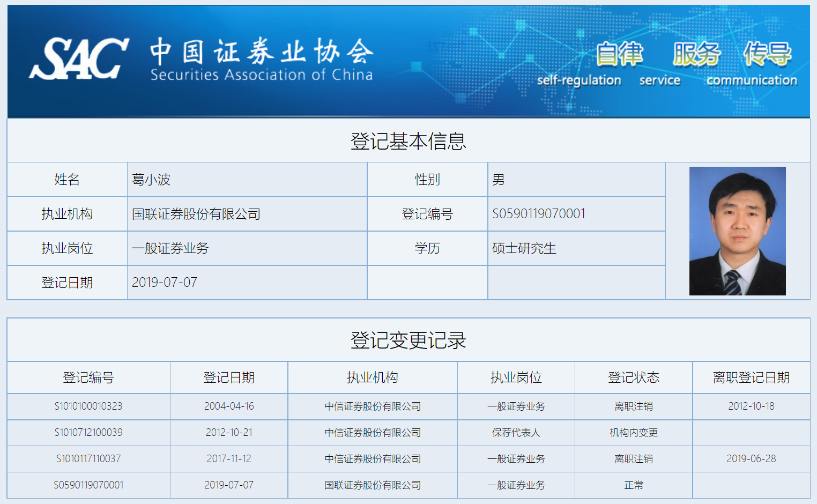The image size is (817, 504).
Task: Click the 执业机构 column header in change records
Action: click(373, 377)
